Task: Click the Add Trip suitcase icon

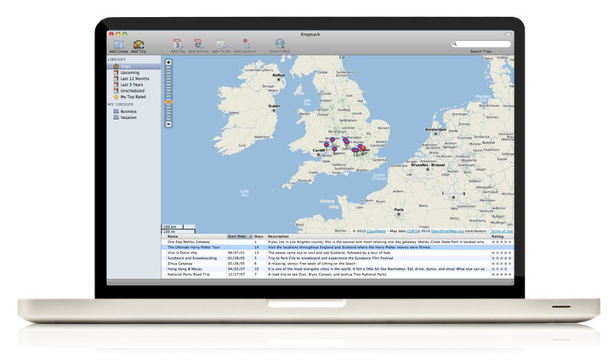Action: click(139, 44)
